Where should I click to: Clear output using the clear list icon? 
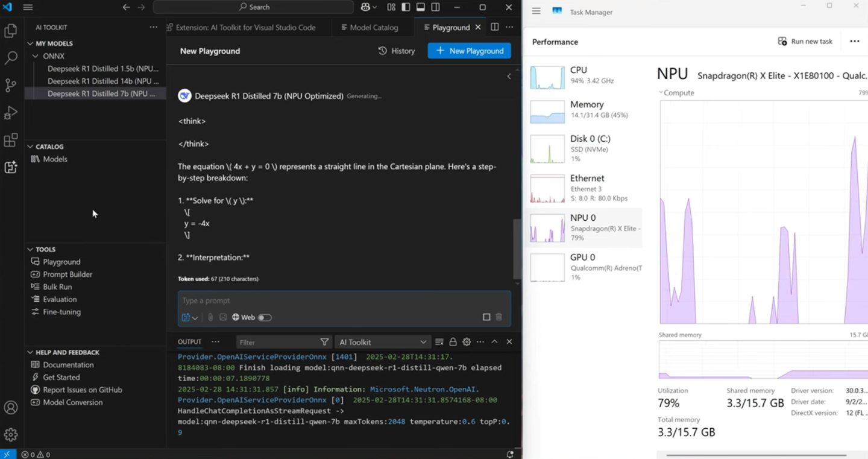(439, 342)
